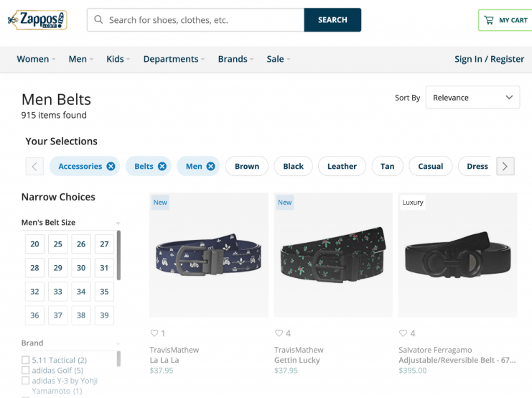Open the Sale menu

[x=279, y=59]
